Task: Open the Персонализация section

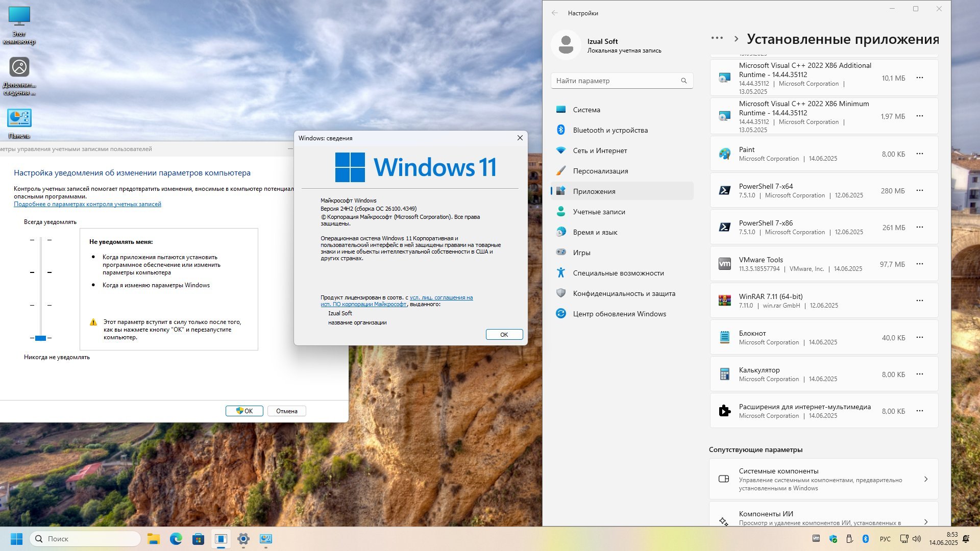Action: pos(622,171)
